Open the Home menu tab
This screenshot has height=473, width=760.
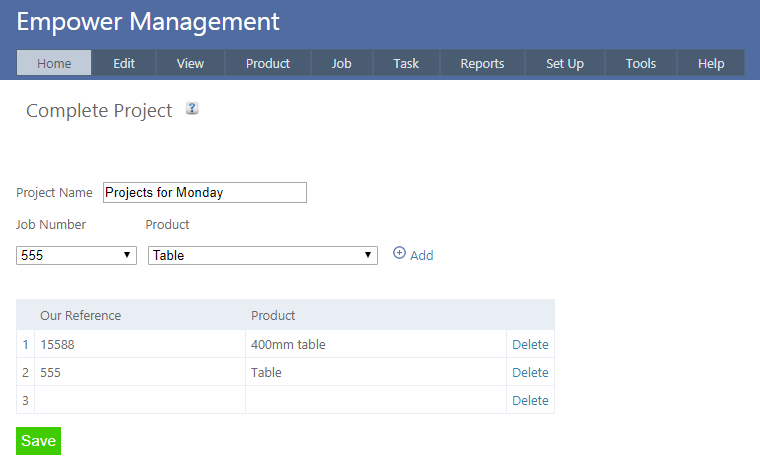click(x=54, y=63)
